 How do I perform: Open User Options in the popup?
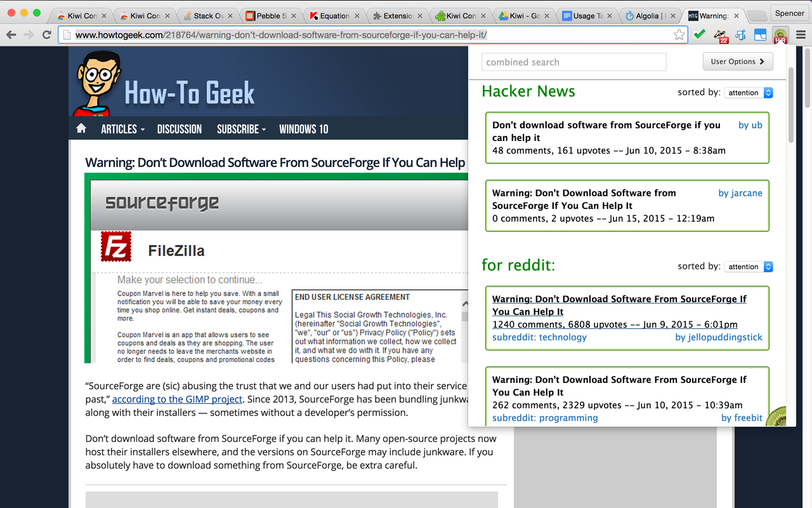point(738,62)
